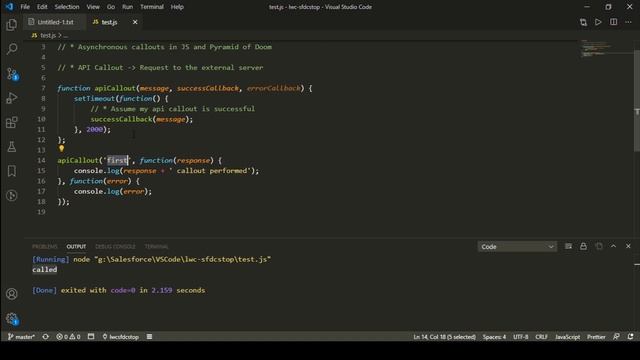Maximize the panel with the up chevron

[x=613, y=246]
